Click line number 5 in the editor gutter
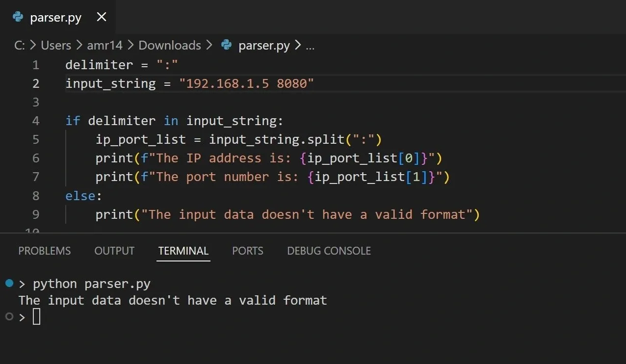626x364 pixels. click(x=35, y=139)
